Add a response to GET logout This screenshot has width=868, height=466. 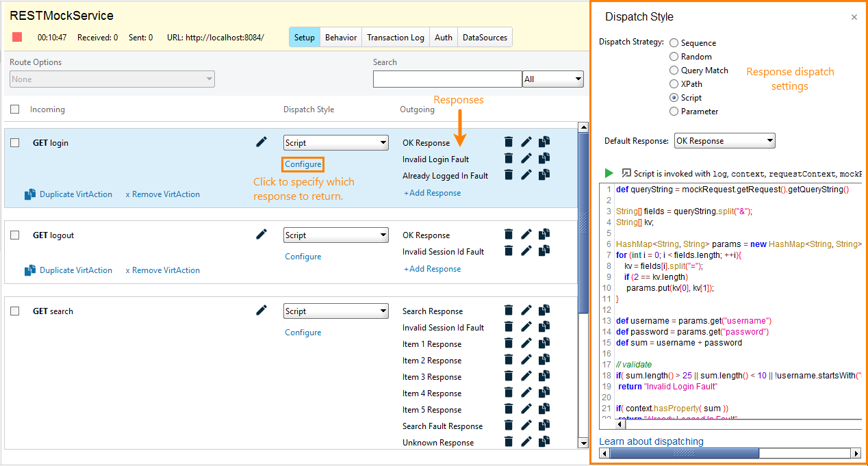tap(433, 269)
